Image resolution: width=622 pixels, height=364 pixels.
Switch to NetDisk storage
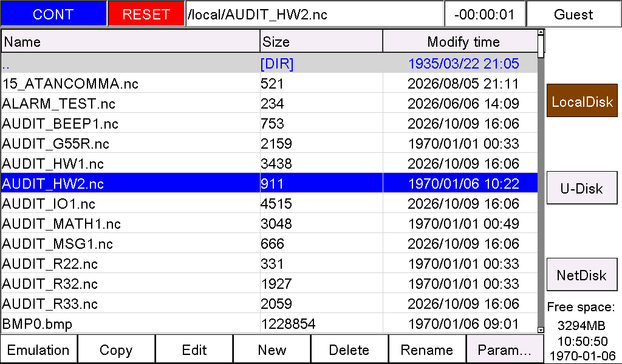582,274
